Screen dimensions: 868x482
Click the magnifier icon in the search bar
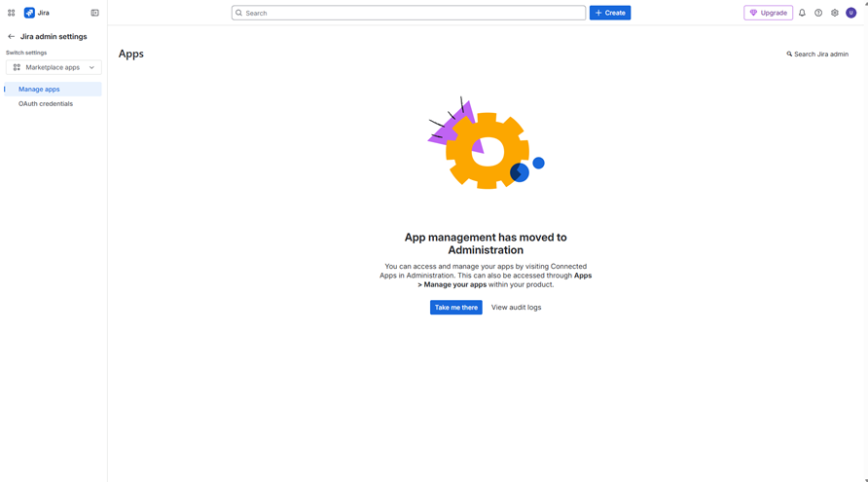coord(239,13)
